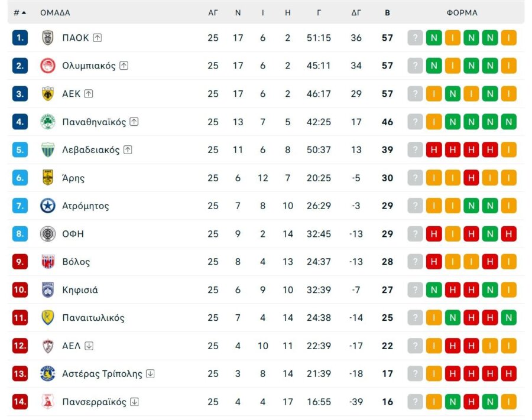Click the Πανσερραϊκός club logo

tap(49, 402)
